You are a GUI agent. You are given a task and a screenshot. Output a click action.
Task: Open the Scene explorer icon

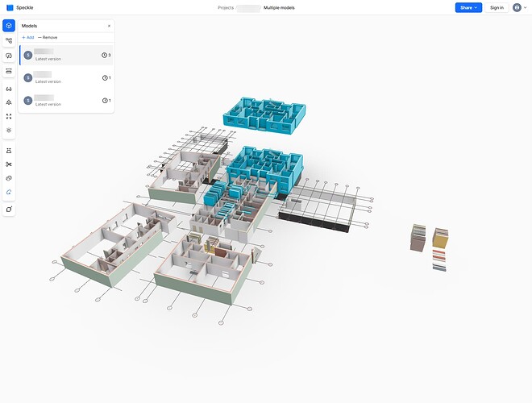tap(9, 40)
